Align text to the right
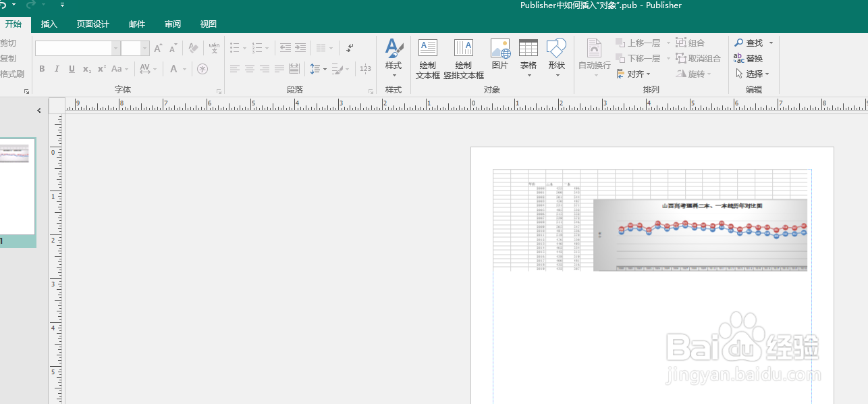Viewport: 868px width, 404px height. 265,69
